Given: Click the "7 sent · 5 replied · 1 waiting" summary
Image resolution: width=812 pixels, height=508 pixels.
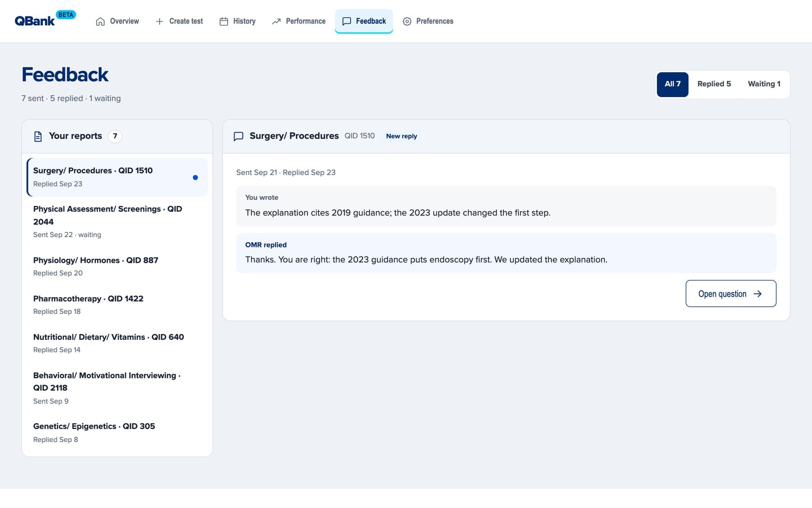Looking at the screenshot, I should pos(71,98).
